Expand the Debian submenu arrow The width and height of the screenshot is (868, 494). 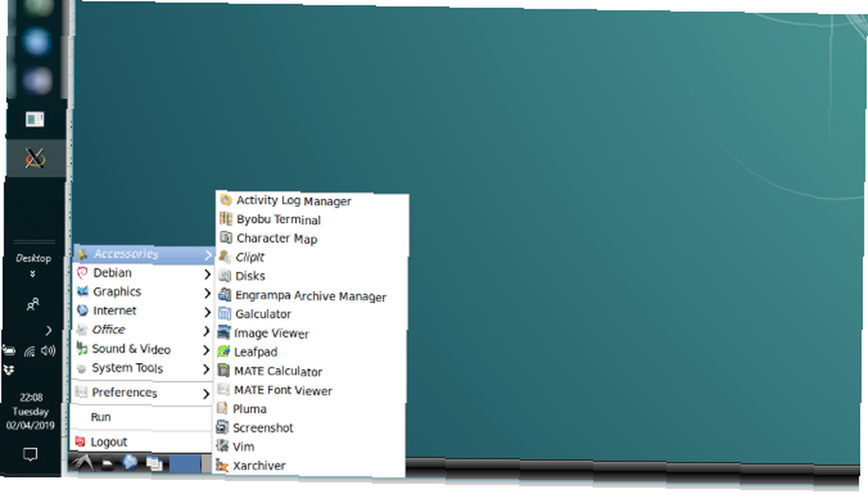[207, 274]
